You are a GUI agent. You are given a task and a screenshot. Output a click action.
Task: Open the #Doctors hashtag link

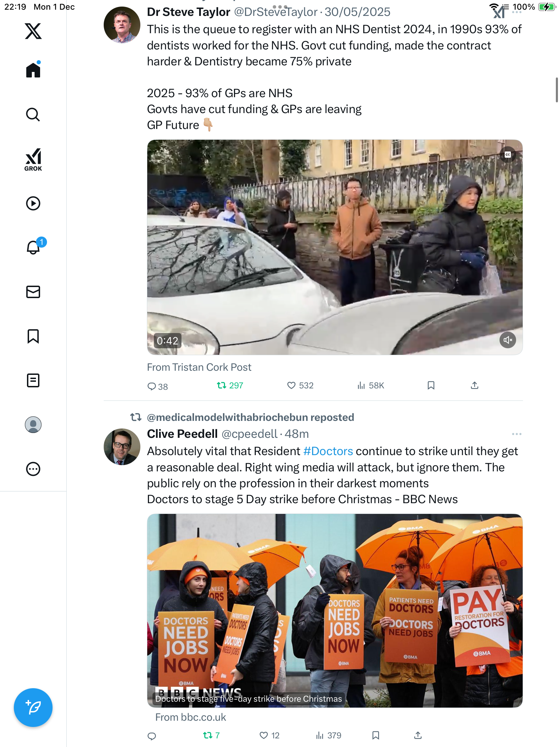[x=328, y=451]
